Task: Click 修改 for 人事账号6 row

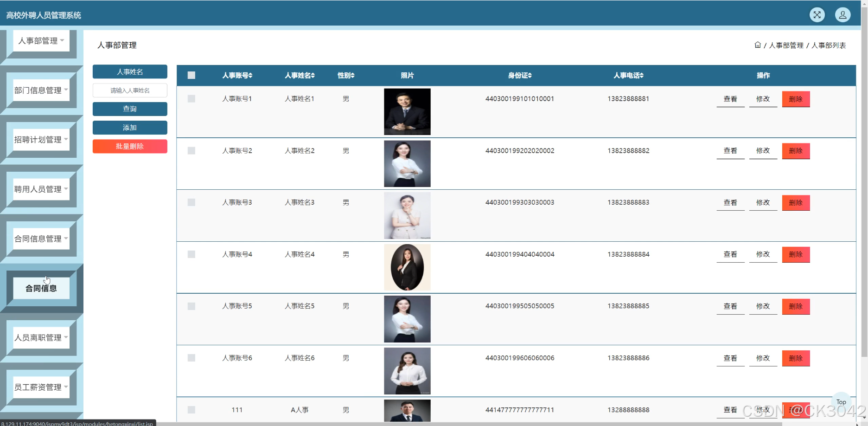Action: [763, 358]
